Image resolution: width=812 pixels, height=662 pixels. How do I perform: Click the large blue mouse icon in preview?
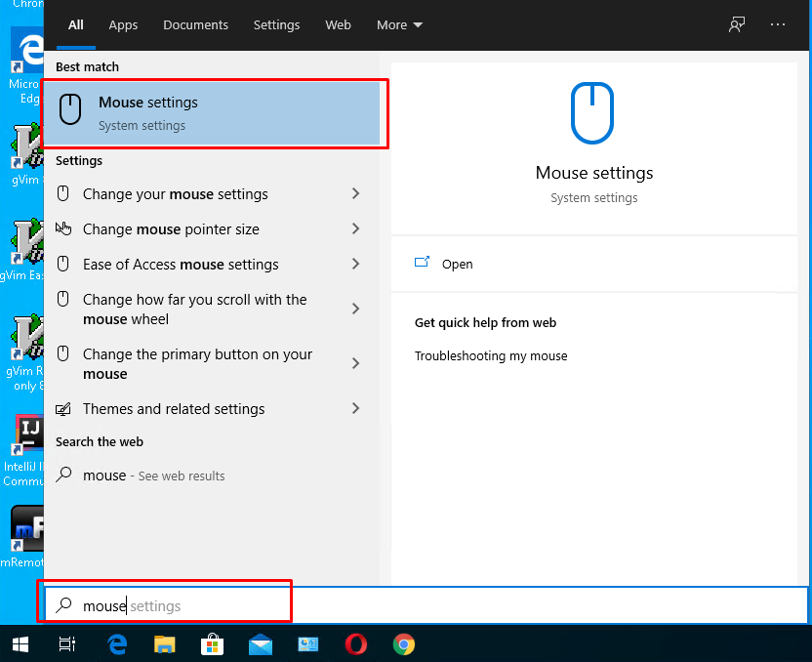click(592, 112)
